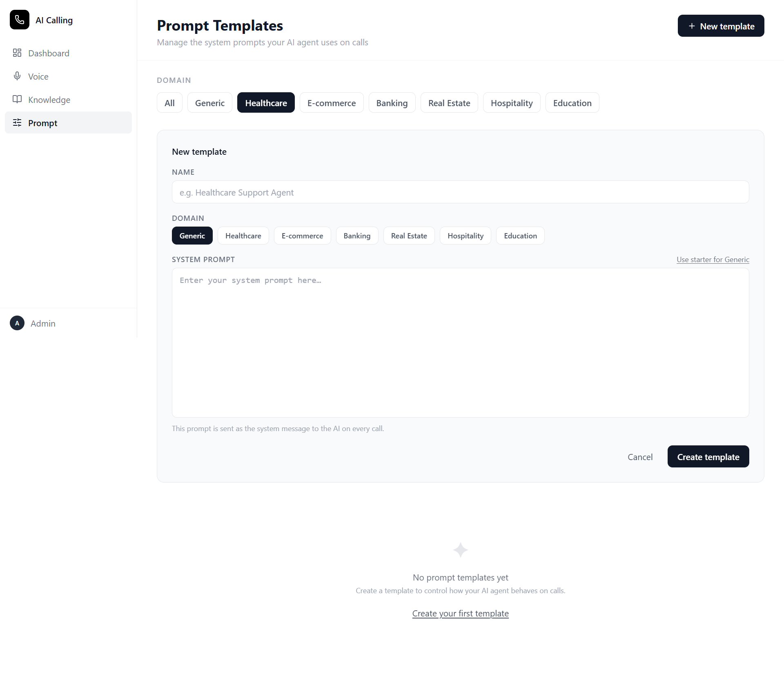
Task: Choose Hospitality as the new template domain
Action: tap(465, 236)
